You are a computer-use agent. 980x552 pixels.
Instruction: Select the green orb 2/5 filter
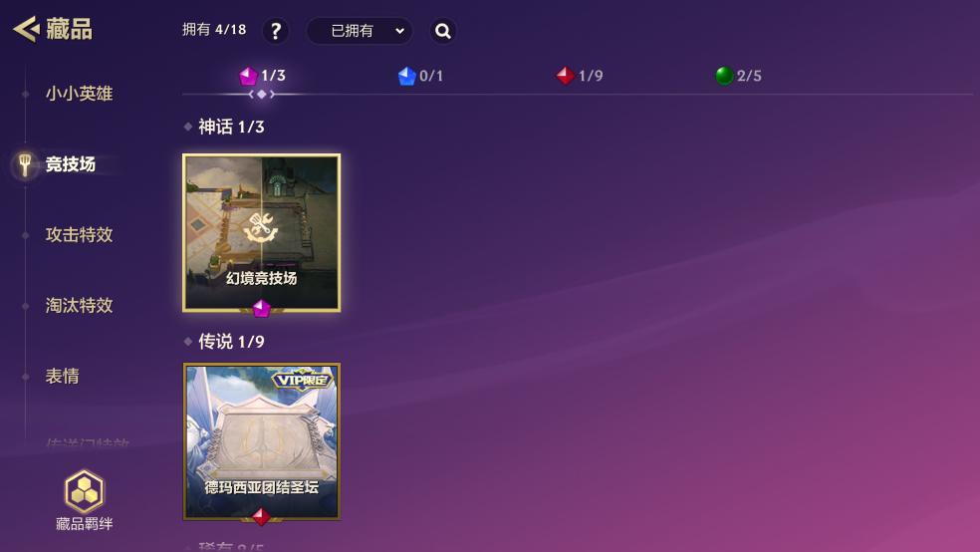click(738, 76)
